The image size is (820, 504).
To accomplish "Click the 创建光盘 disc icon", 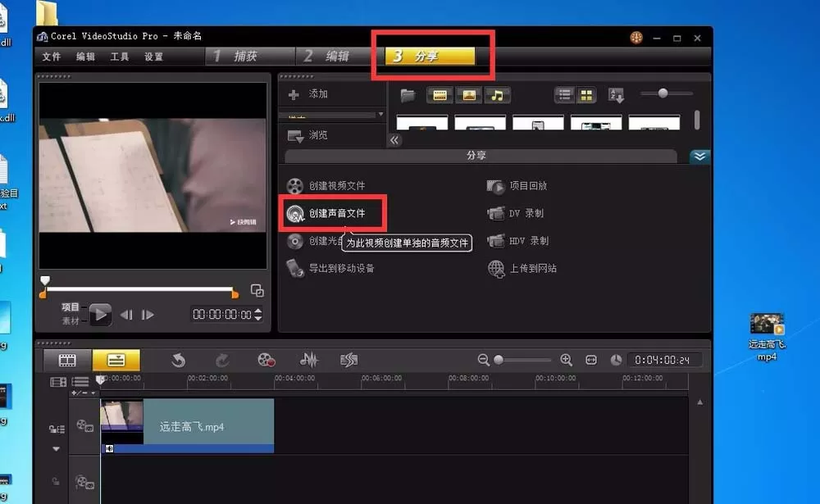I will (x=295, y=241).
